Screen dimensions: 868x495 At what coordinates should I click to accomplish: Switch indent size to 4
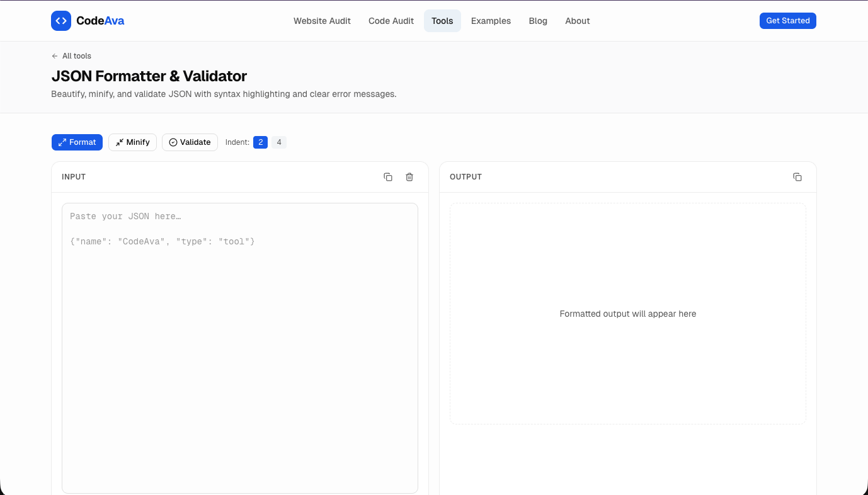tap(279, 142)
